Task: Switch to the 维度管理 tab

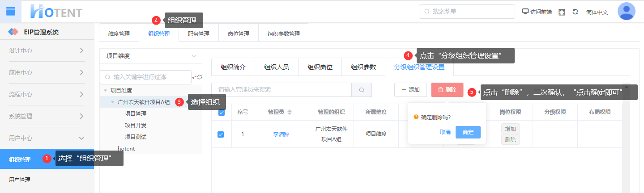Action: (119, 34)
